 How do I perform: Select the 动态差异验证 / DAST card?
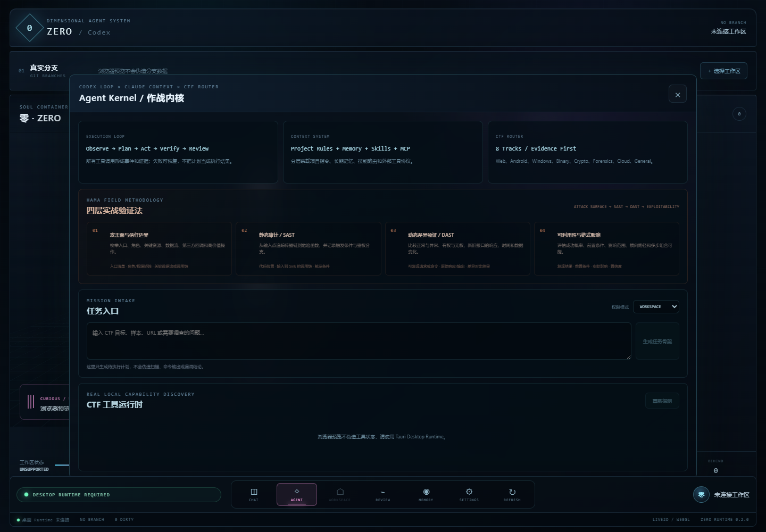click(457, 248)
